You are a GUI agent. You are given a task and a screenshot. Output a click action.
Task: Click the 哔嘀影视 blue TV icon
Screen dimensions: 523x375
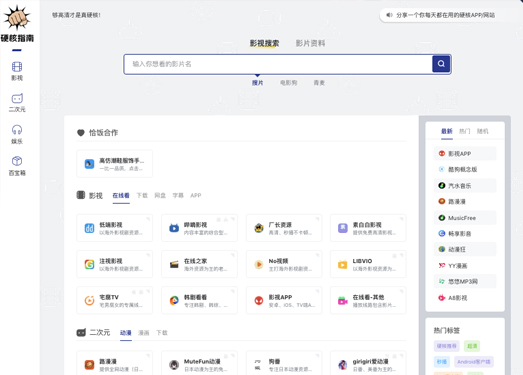coord(174,228)
